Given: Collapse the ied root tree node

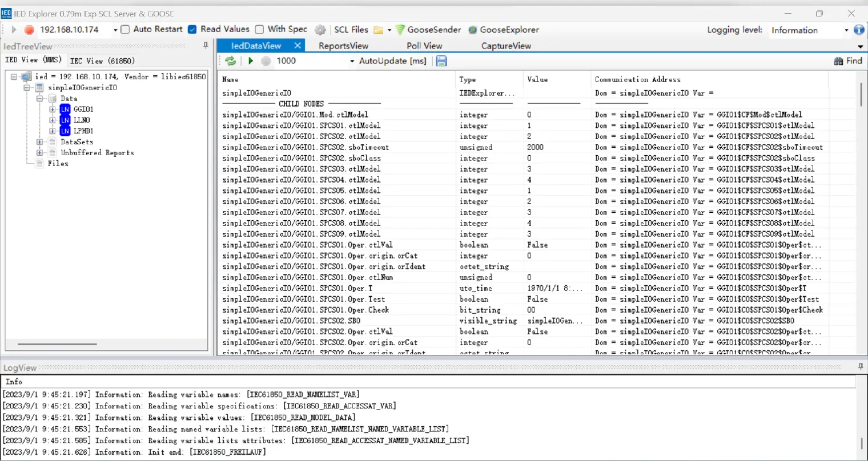Looking at the screenshot, I should 14,76.
